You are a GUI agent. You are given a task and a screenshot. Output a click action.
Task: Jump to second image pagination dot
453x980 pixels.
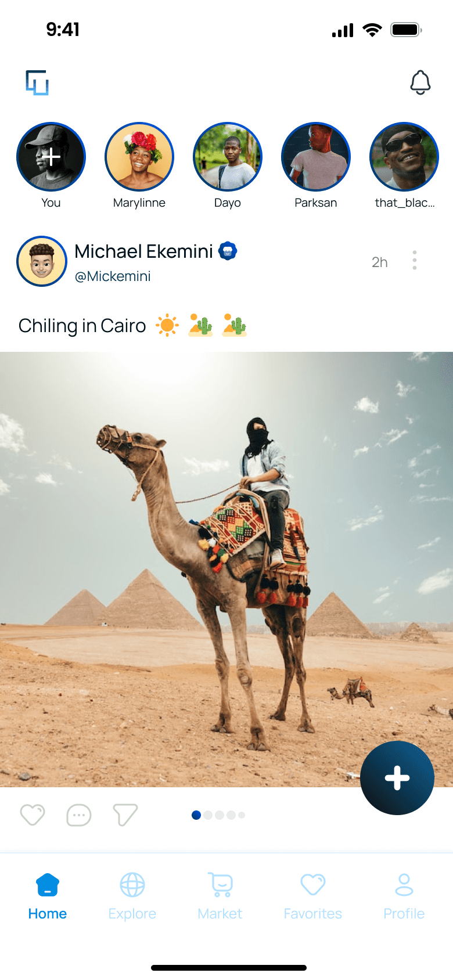click(208, 815)
